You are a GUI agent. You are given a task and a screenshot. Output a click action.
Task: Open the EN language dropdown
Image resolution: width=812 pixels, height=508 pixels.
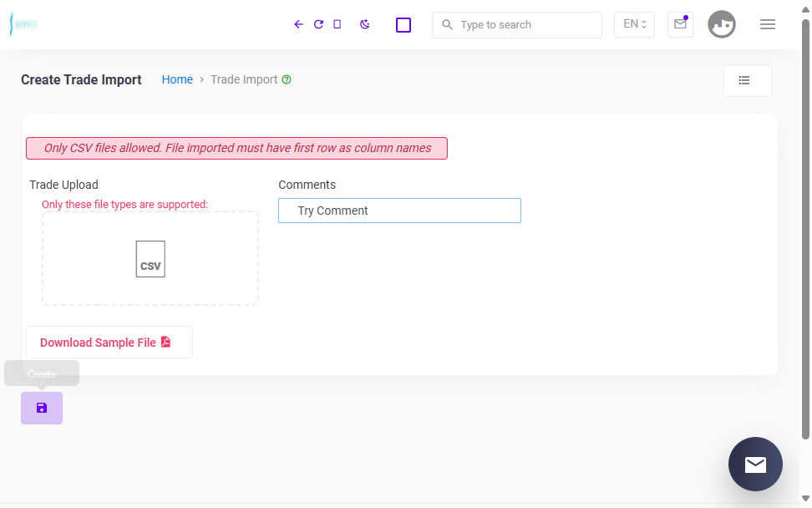[x=634, y=24]
